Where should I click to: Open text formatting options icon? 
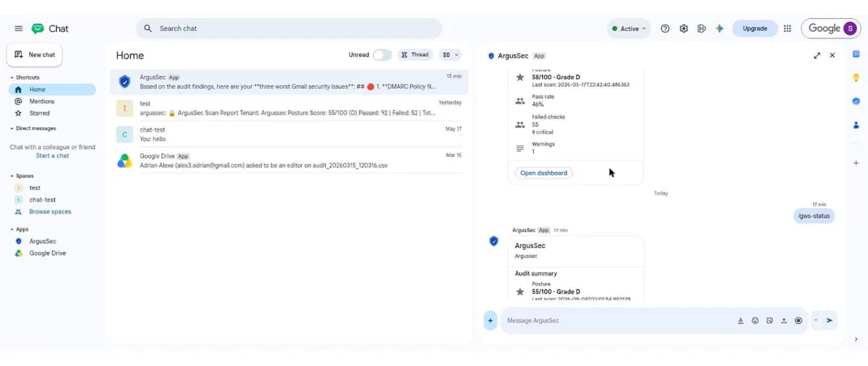tap(741, 320)
